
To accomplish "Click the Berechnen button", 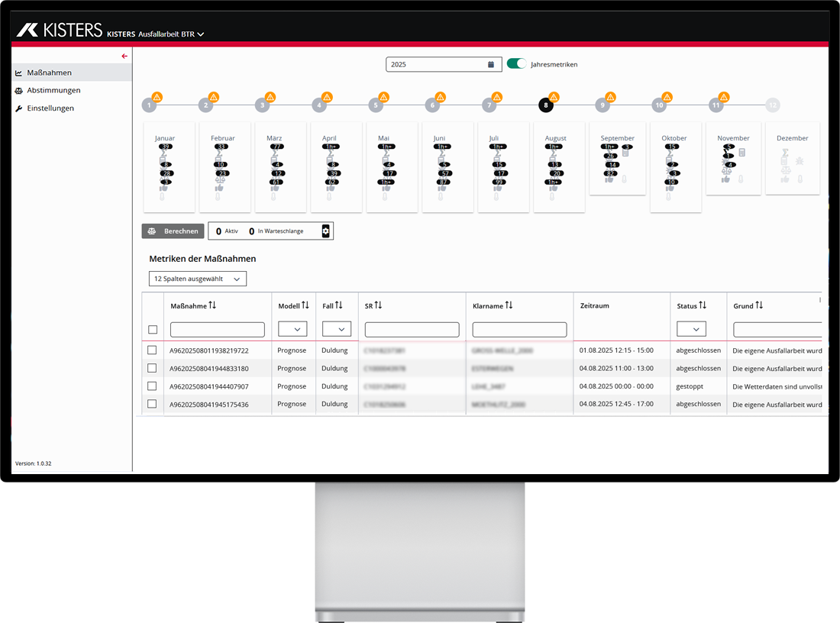I will tap(173, 231).
